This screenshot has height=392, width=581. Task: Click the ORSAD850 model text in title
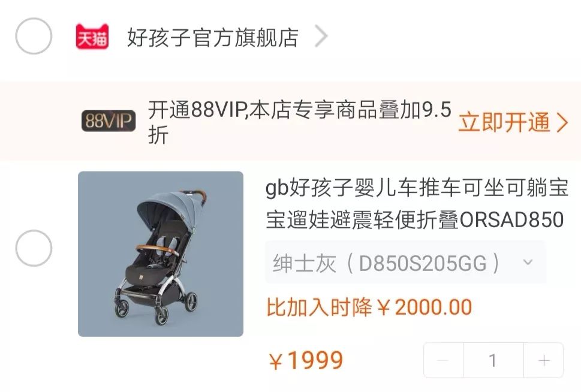click(511, 220)
